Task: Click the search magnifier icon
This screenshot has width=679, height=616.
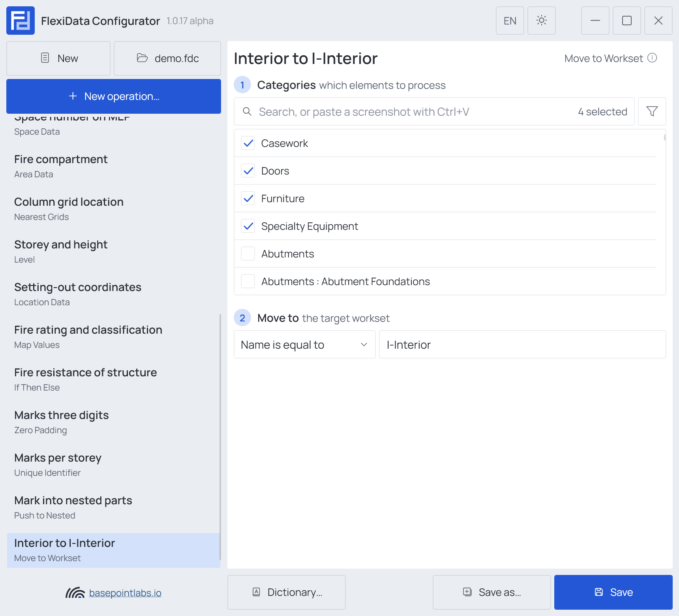Action: tap(247, 111)
